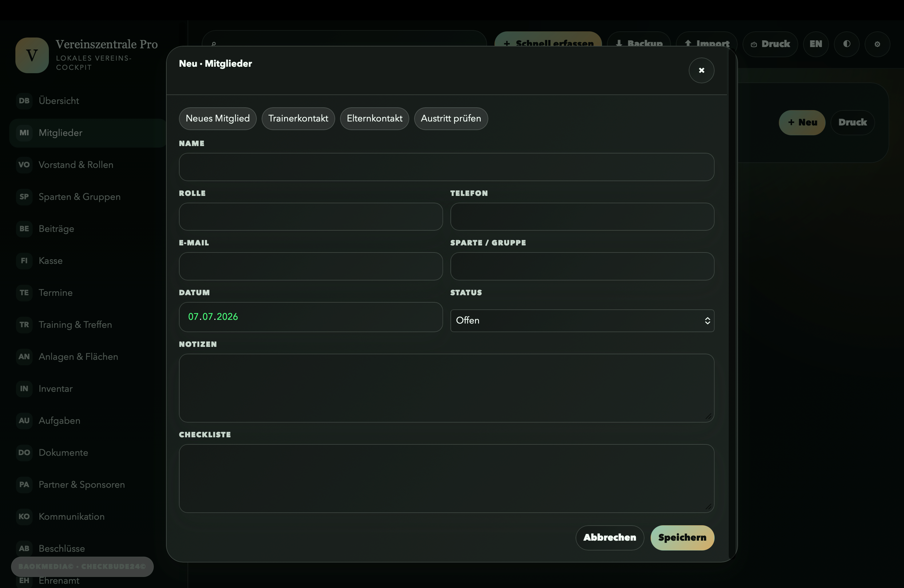Click inside the Notizen text area
Screen dimensions: 904x588
coord(446,388)
